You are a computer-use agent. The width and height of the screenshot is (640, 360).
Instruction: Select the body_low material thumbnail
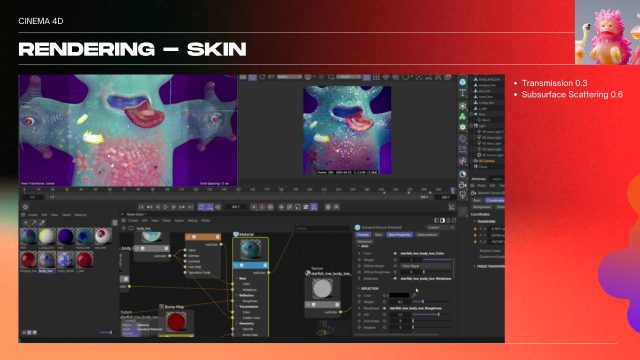[x=47, y=260]
